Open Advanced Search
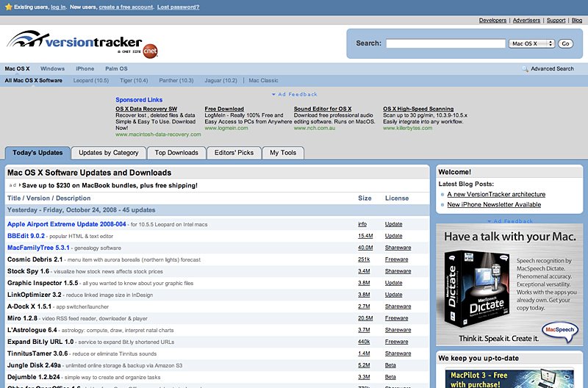This screenshot has height=388, width=588. coord(552,69)
